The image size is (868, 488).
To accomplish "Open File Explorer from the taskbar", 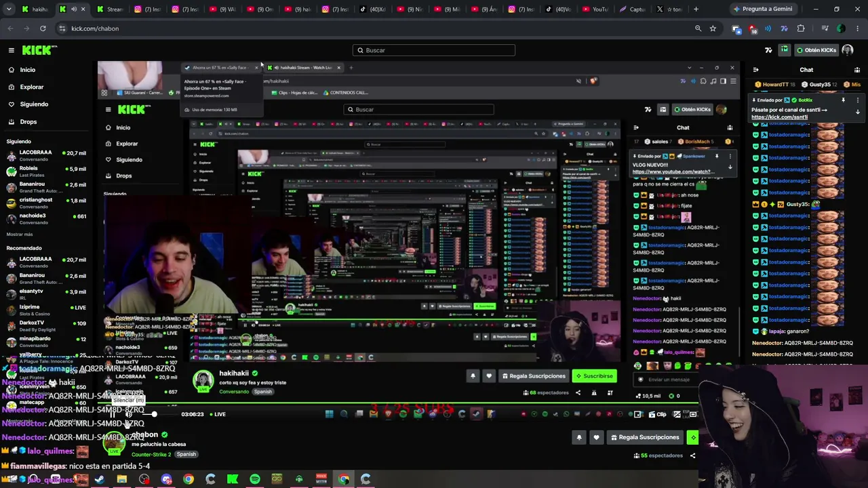I will tap(122, 480).
